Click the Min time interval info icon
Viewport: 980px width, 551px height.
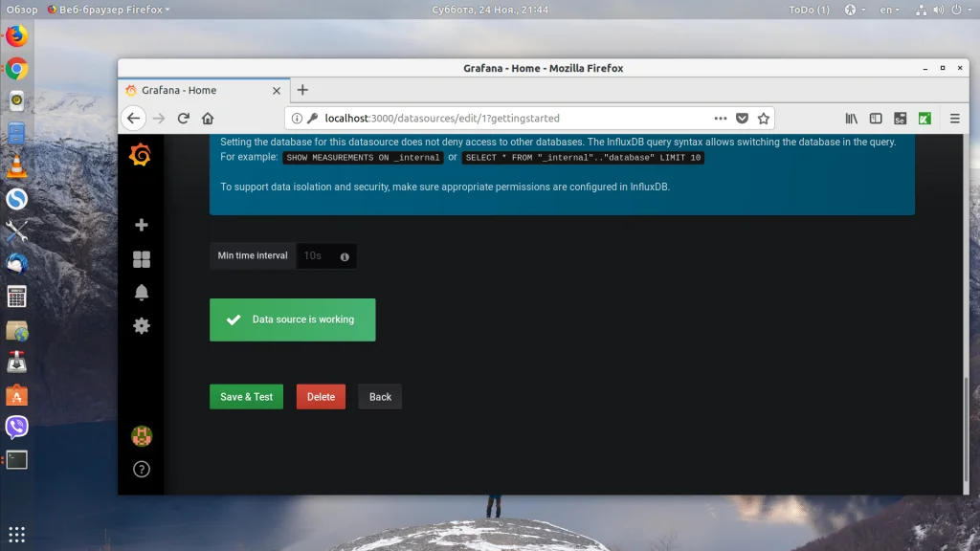point(345,256)
